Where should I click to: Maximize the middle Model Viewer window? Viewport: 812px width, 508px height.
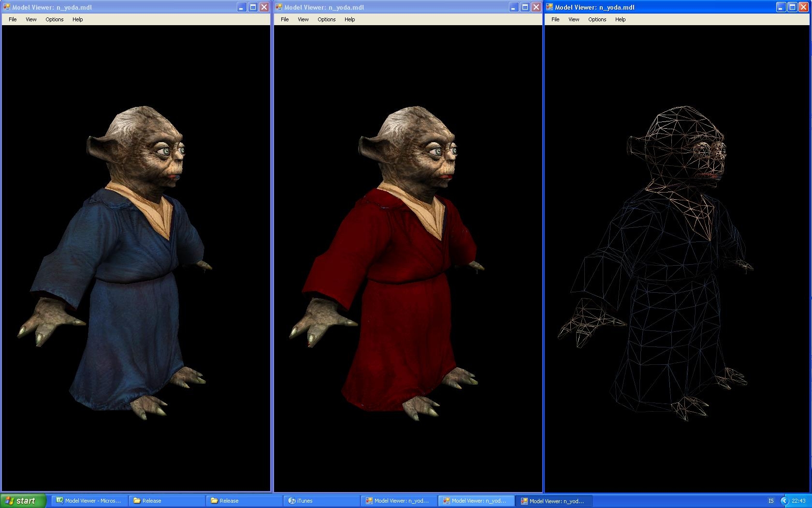pyautogui.click(x=524, y=7)
